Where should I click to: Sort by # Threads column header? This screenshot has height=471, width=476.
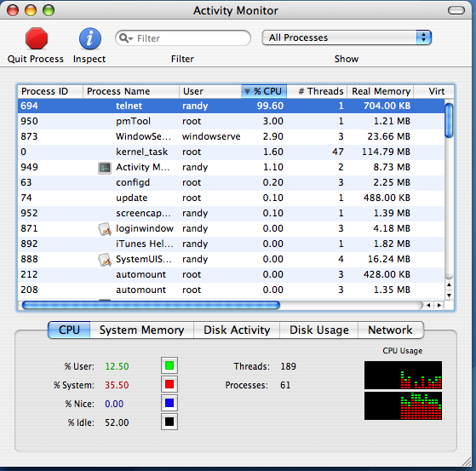tap(317, 91)
